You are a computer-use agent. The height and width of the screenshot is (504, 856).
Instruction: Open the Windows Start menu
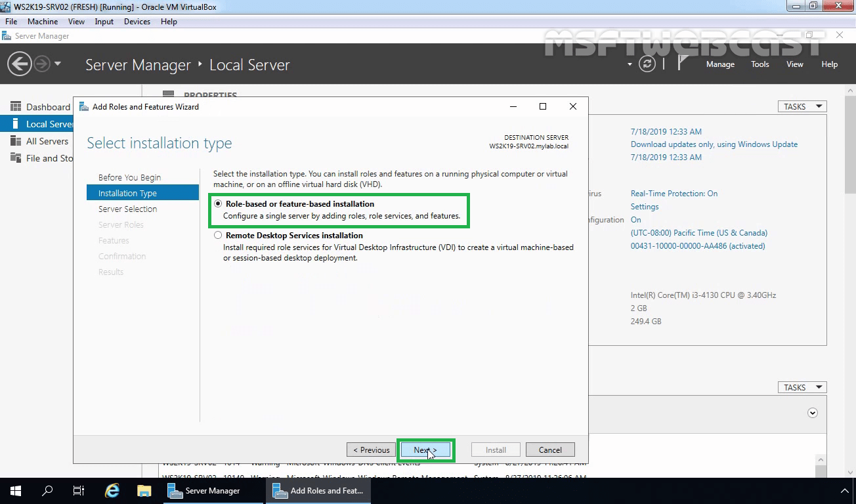click(x=16, y=491)
